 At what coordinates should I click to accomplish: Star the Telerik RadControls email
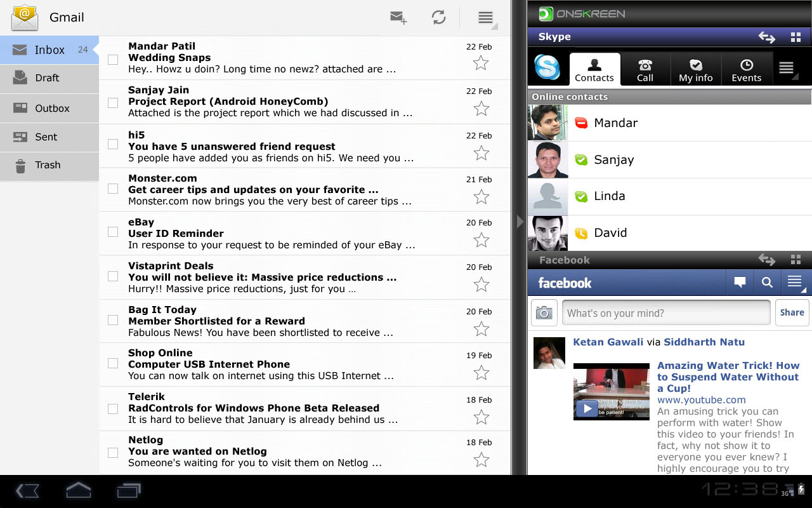click(481, 417)
